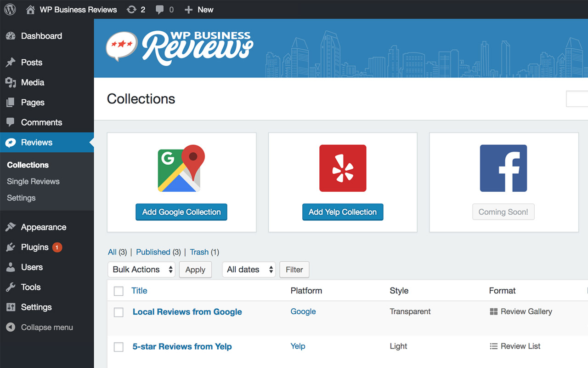Screen dimensions: 588x368
Task: Click the Style column header
Action: (x=399, y=291)
